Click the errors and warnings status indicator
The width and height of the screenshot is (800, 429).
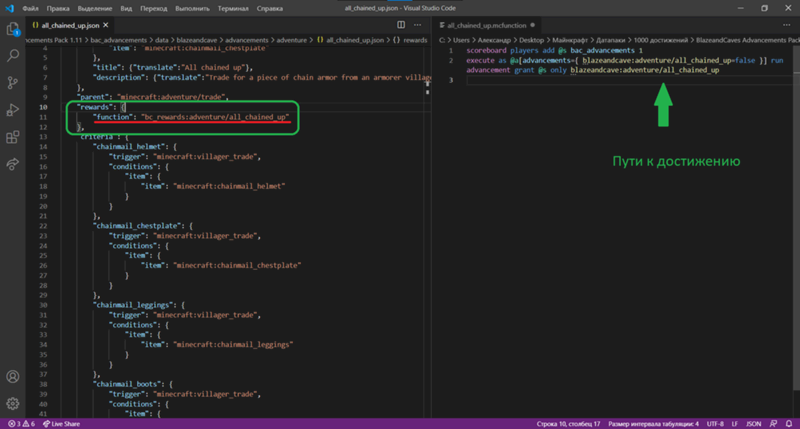click(20, 423)
